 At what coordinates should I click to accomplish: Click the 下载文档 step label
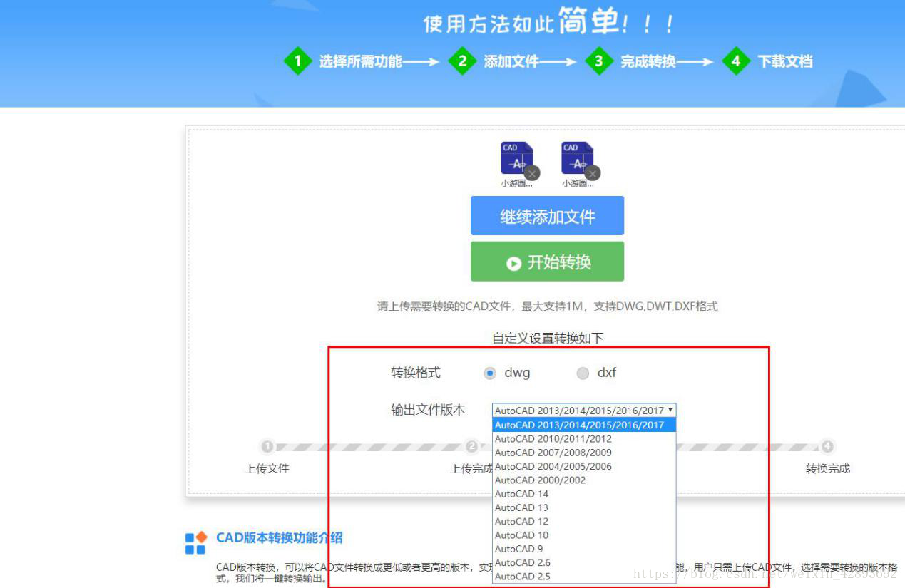[x=784, y=62]
